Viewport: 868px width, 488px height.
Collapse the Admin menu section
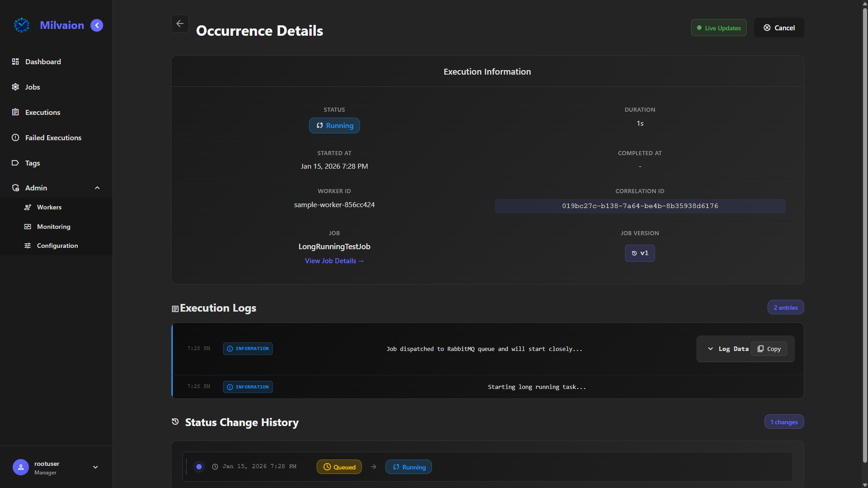[97, 188]
